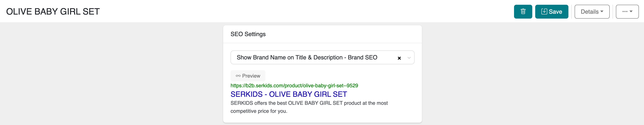Click the glasses icon beside Preview
The image size is (644, 125).
point(238,76)
